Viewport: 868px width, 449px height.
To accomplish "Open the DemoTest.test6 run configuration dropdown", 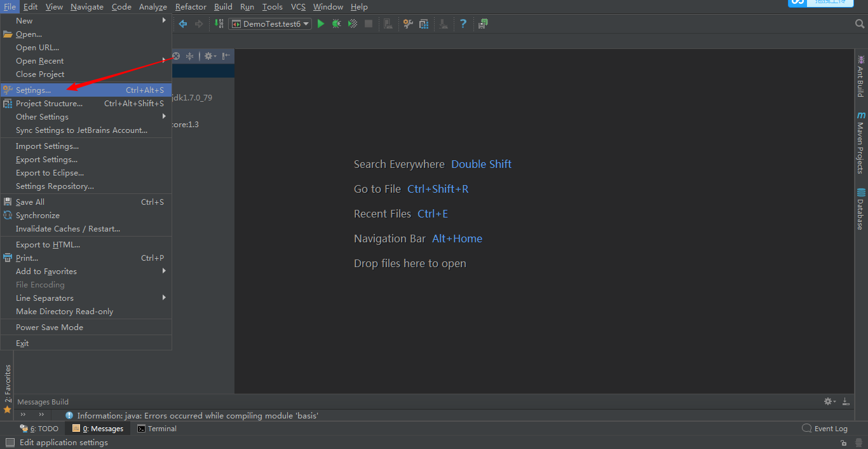I will pos(270,24).
